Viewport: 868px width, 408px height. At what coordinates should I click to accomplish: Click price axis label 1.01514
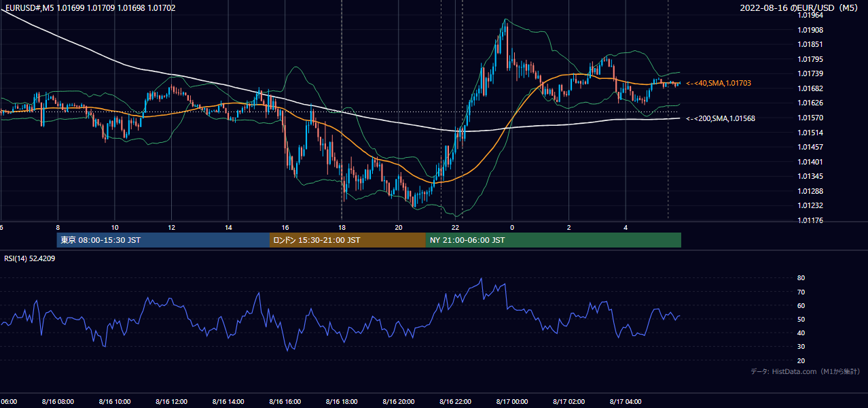coord(812,132)
